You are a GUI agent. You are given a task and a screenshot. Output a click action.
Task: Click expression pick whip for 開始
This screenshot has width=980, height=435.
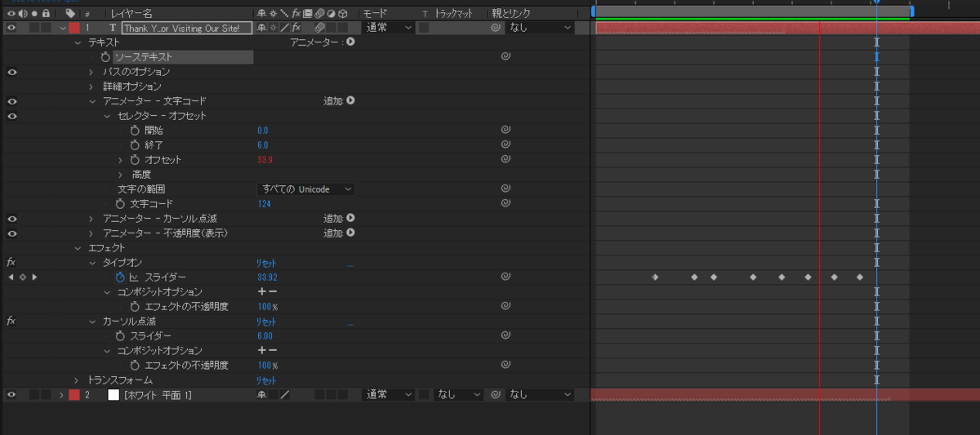pyautogui.click(x=506, y=131)
